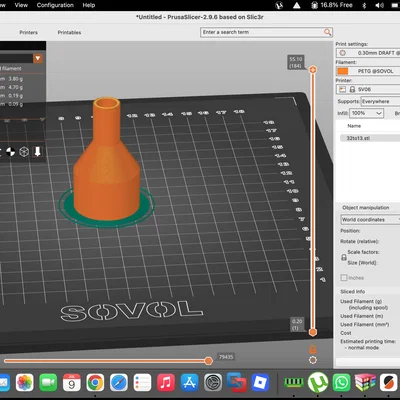
Task: Click the export button at bottom right panel
Action: coord(368,362)
